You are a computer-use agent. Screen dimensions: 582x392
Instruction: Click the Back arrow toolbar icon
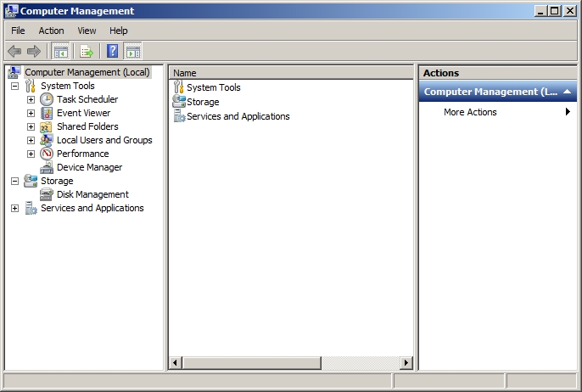[14, 51]
